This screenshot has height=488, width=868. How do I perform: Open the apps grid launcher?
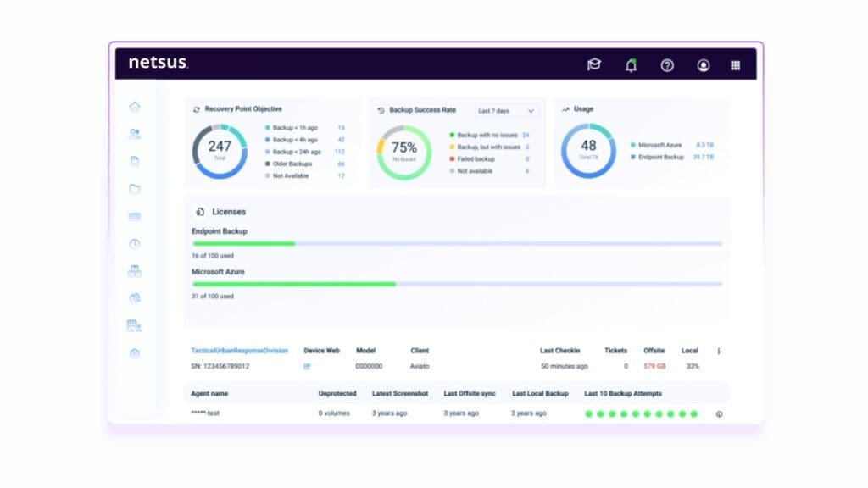coord(735,65)
